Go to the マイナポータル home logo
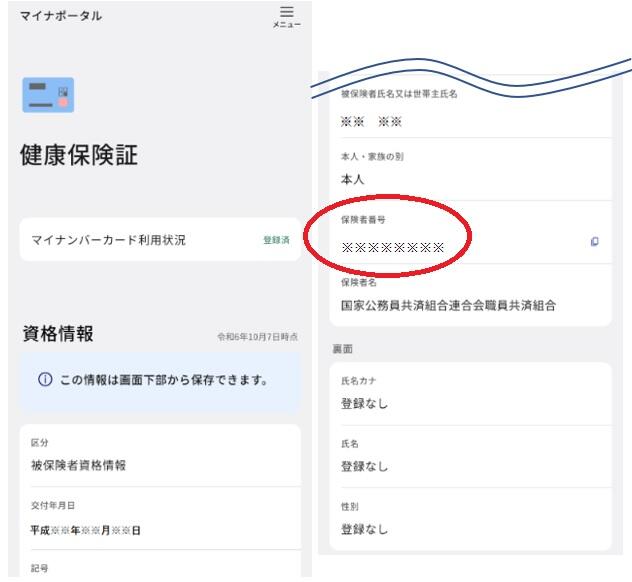The width and height of the screenshot is (632, 582). click(x=61, y=16)
